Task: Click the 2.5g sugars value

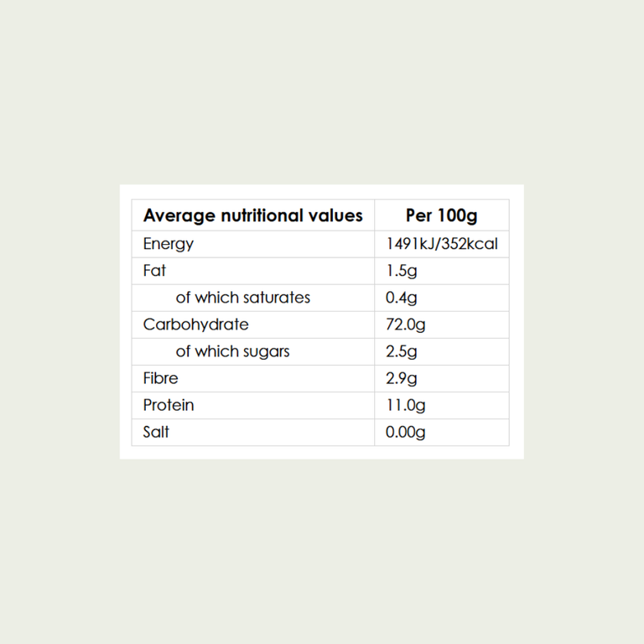Action: pos(401,352)
